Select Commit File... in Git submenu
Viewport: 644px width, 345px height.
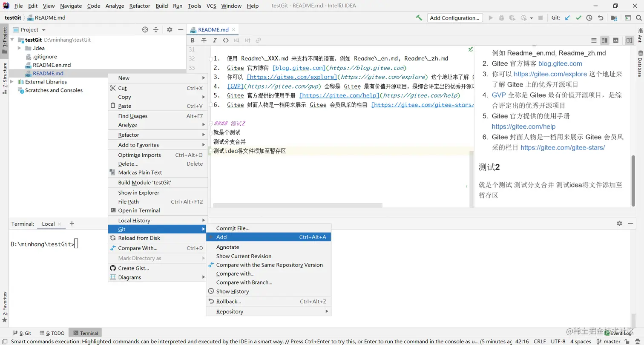click(268, 228)
